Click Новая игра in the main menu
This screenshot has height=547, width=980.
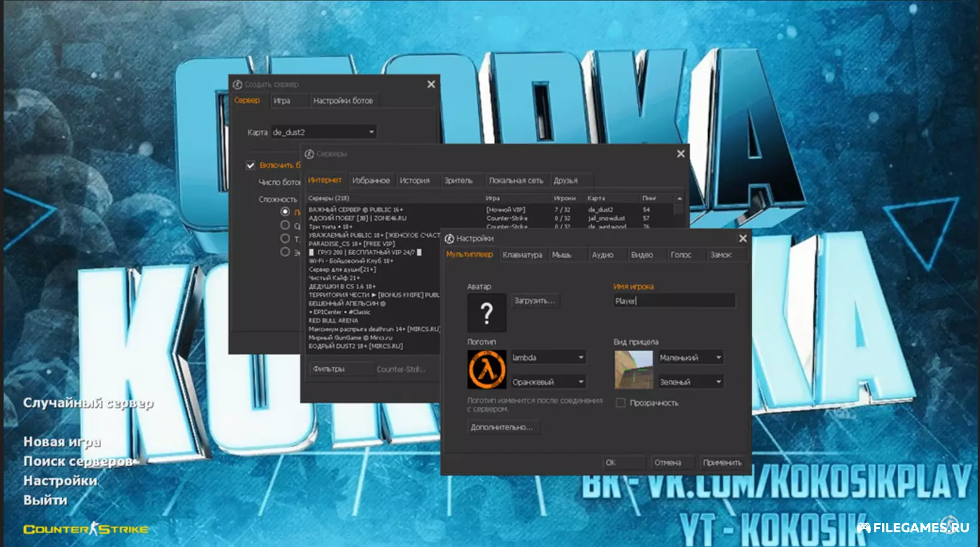[62, 442]
